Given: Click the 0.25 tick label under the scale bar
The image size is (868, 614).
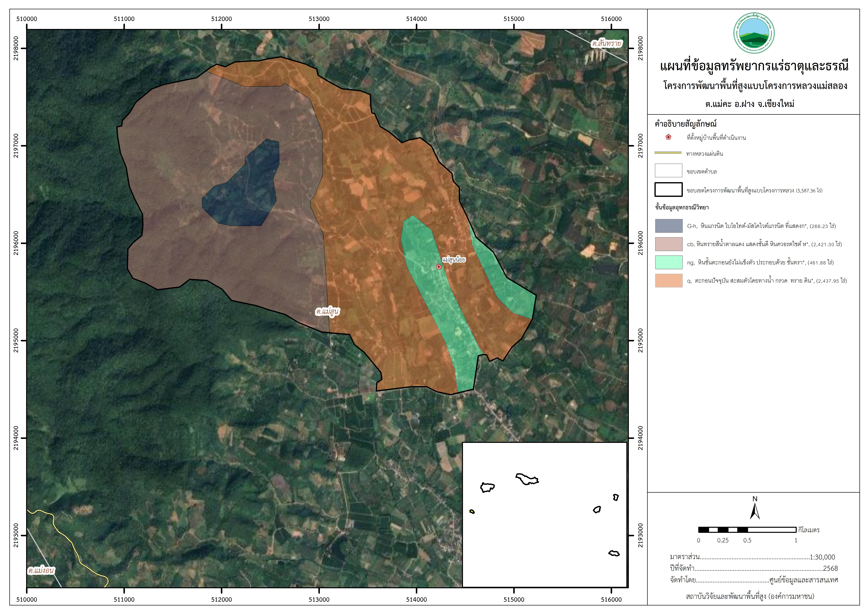Looking at the screenshot, I should tap(723, 540).
